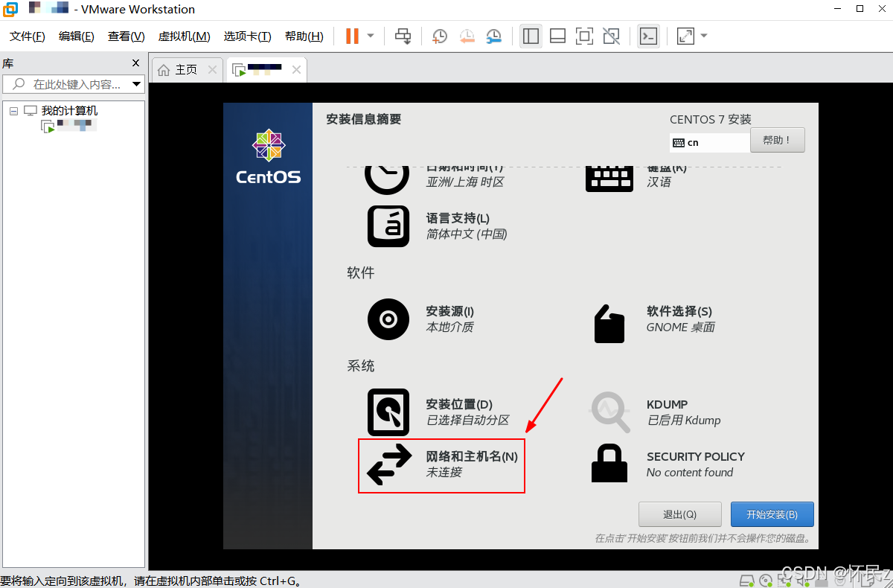Open 语言支持(L) settings
Screen dimensions: 893x588
tap(388, 226)
